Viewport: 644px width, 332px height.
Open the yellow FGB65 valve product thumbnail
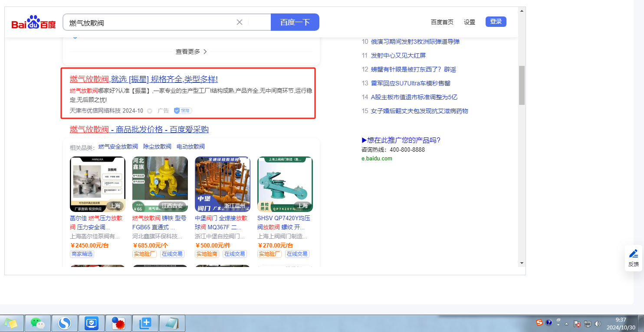coord(160,184)
